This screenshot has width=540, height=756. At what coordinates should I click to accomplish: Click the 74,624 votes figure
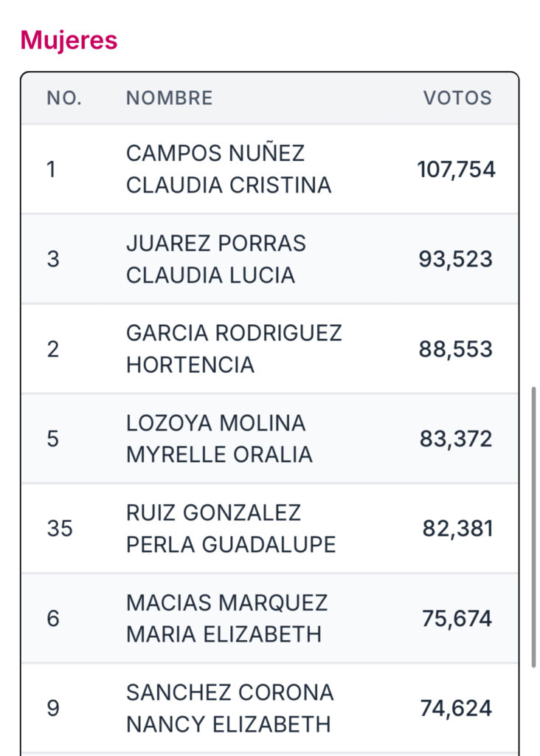[x=456, y=708]
